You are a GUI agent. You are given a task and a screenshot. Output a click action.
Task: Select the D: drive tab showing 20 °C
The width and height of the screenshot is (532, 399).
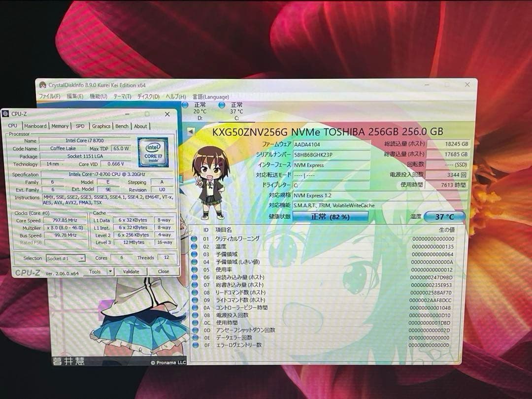point(198,108)
